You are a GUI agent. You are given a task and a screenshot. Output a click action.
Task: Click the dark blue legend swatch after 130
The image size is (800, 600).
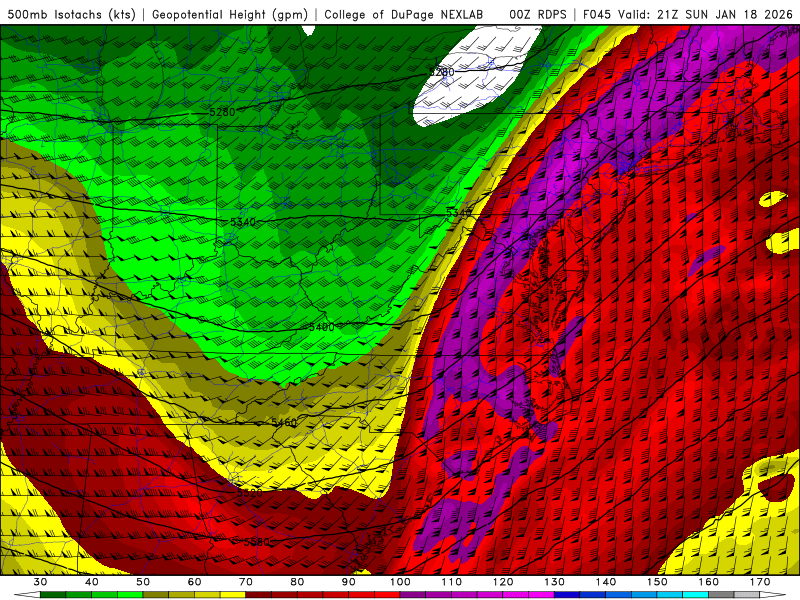point(567,595)
